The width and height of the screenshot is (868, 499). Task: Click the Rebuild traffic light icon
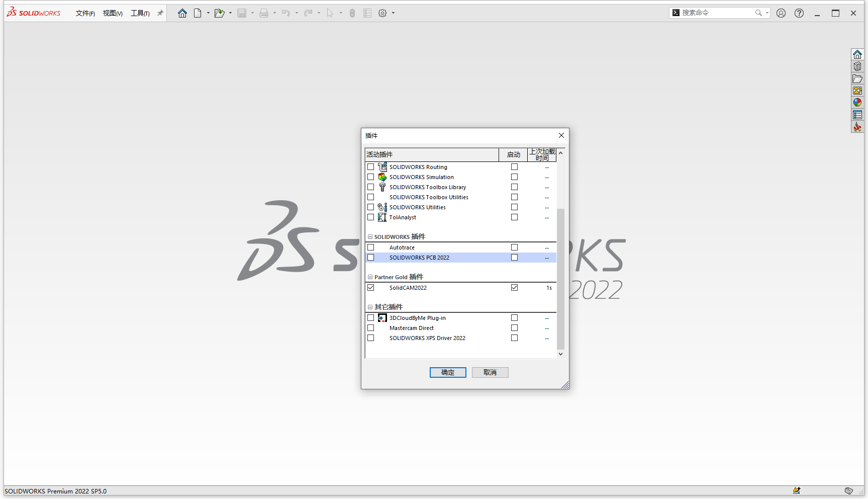(352, 13)
